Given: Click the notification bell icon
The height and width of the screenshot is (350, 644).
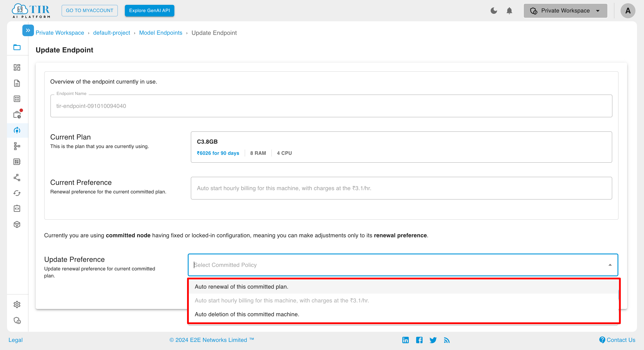Looking at the screenshot, I should (x=509, y=11).
